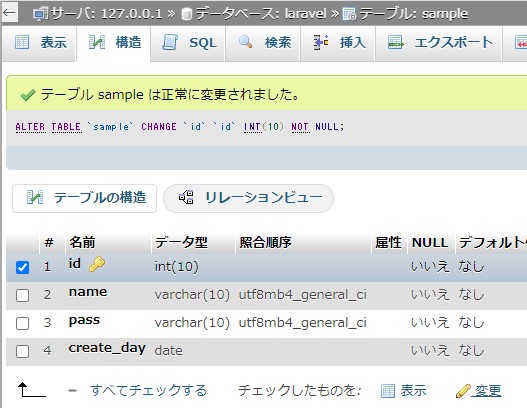
Task: Click the back arrow navigation icon
Action: [9, 13]
